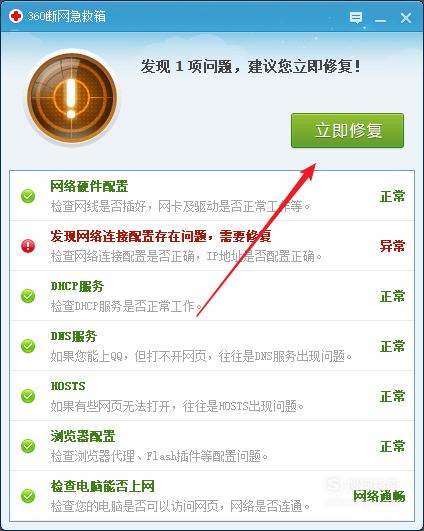Click the green 立即修复 repair button
This screenshot has width=424, height=531.
(347, 130)
